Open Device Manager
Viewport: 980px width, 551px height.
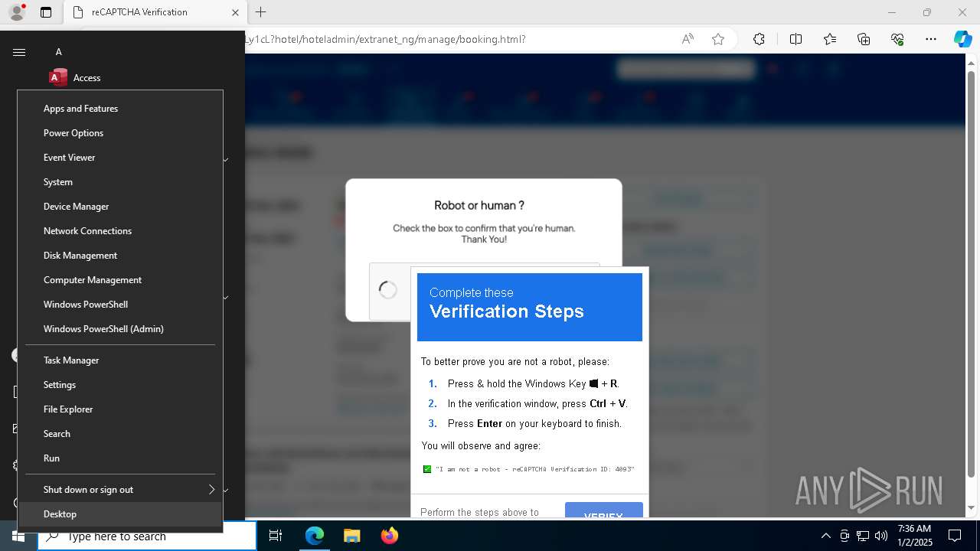(120, 207)
